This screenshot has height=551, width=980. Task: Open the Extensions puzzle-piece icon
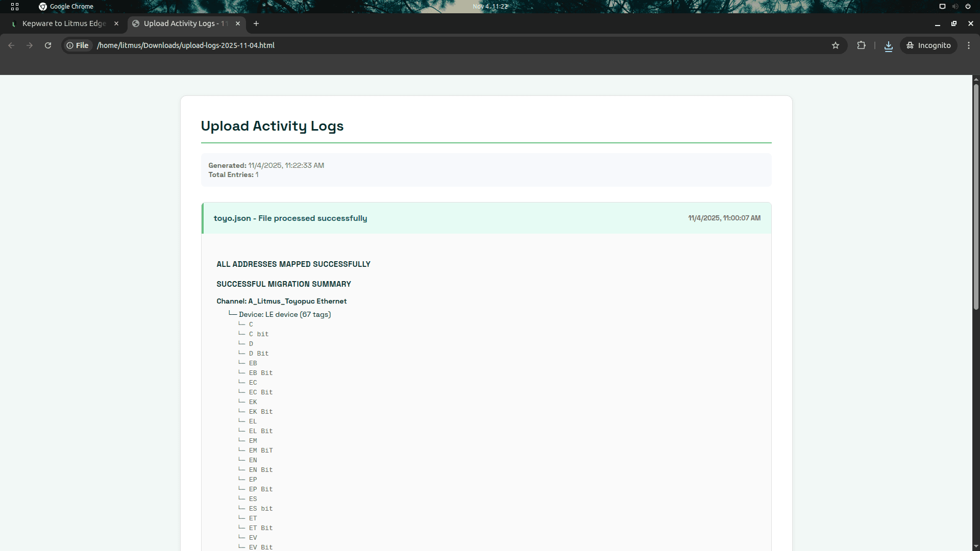[861, 45]
